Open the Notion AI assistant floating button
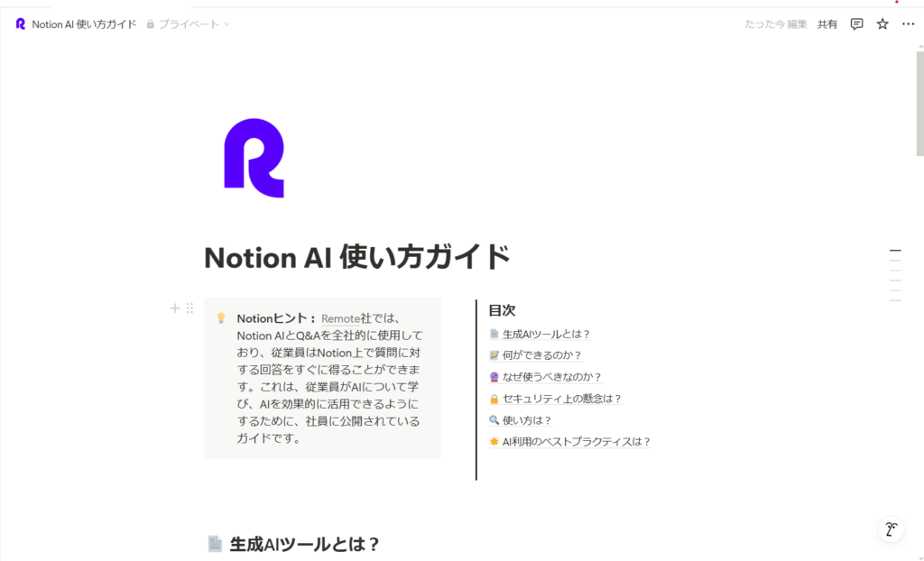The height and width of the screenshot is (561, 924). 891,529
